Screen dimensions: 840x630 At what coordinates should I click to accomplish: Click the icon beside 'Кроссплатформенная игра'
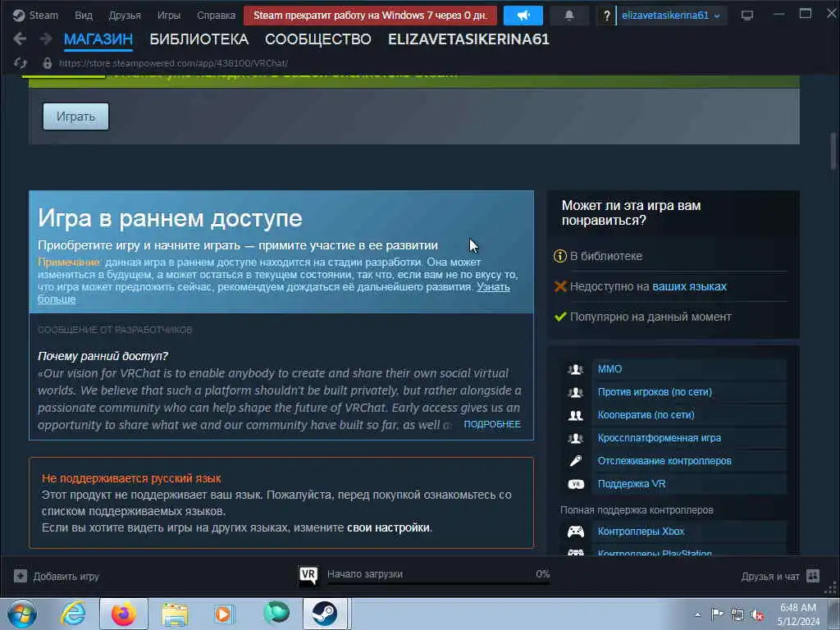tap(575, 438)
